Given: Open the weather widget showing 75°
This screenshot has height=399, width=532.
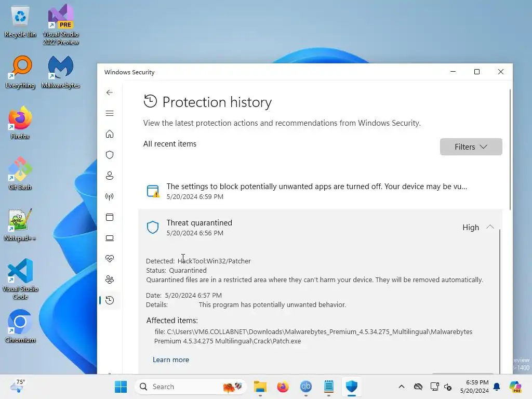Looking at the screenshot, I should (x=18, y=387).
